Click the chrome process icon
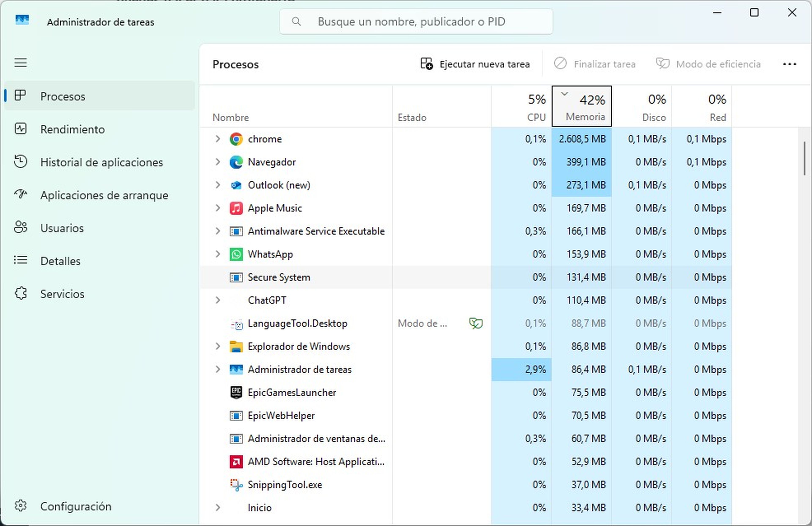Image resolution: width=812 pixels, height=526 pixels. (x=236, y=139)
